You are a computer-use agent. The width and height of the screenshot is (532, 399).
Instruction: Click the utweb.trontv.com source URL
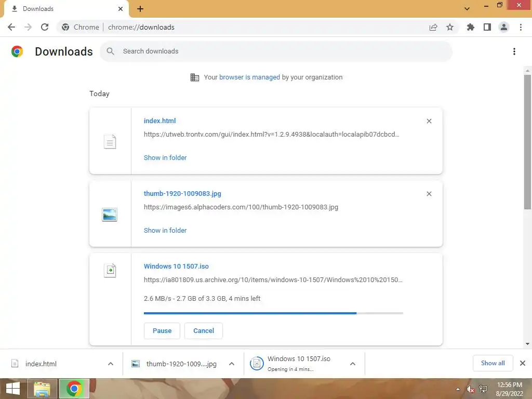tap(271, 135)
